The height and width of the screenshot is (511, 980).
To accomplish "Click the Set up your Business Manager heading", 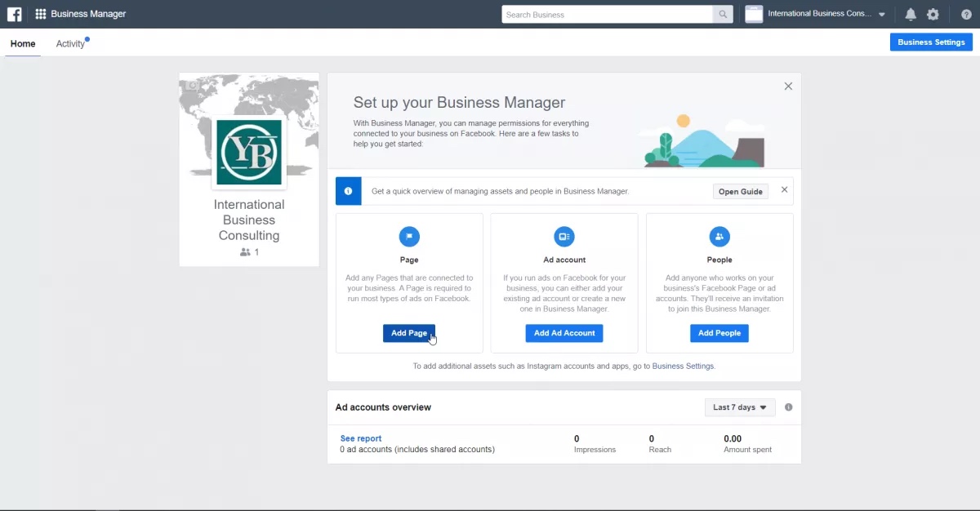I will point(459,103).
